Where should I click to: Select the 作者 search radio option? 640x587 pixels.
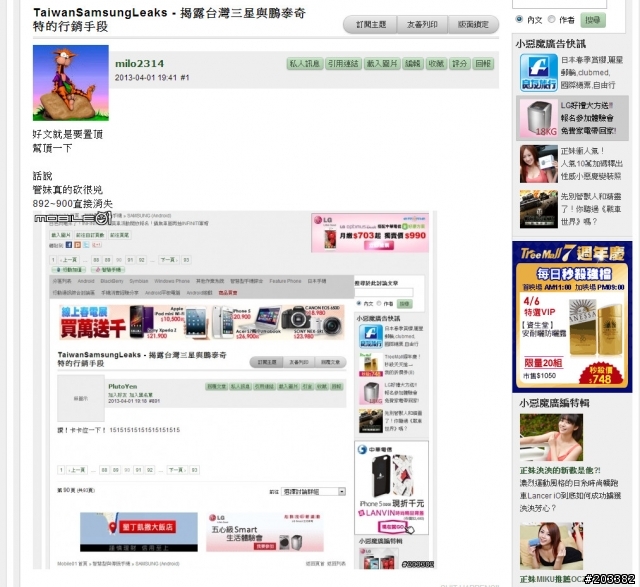coord(551,19)
